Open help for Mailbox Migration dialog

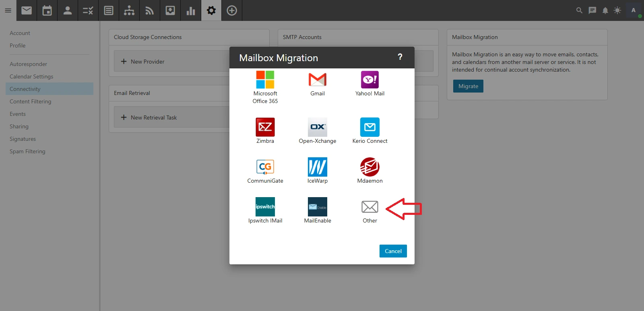point(400,57)
